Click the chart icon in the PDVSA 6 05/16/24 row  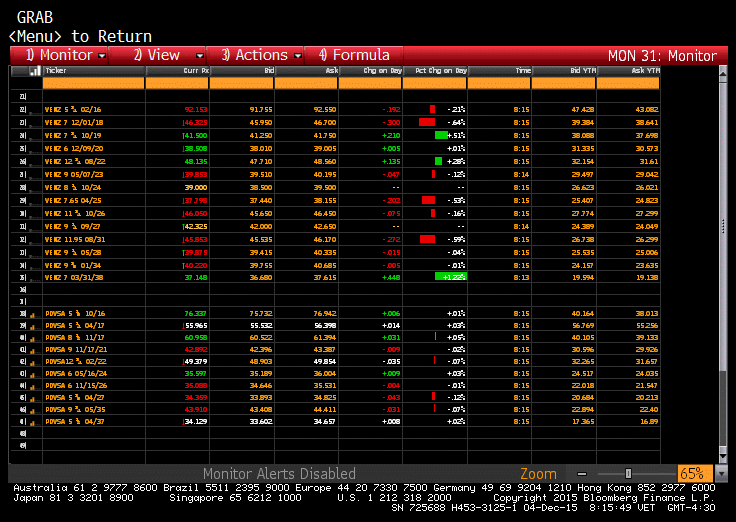coord(33,375)
